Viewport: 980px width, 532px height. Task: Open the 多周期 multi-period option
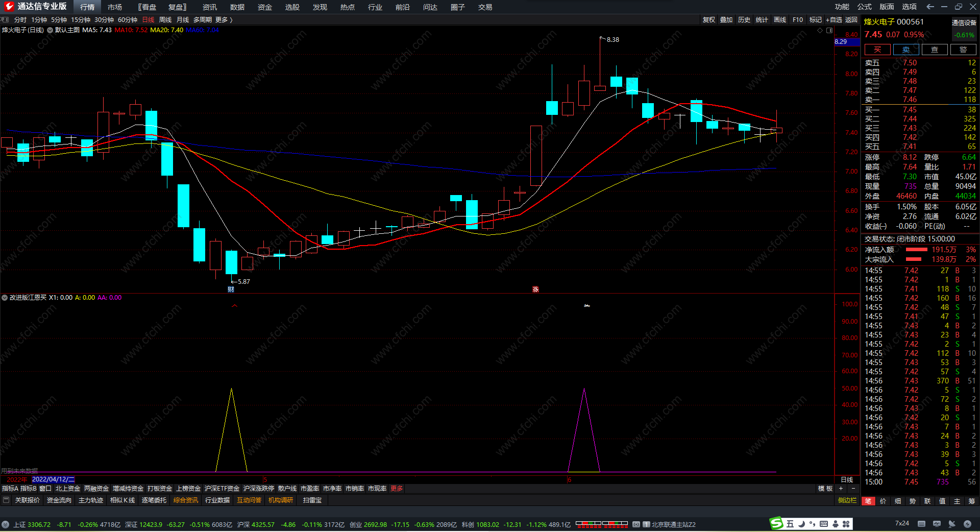pyautogui.click(x=202, y=20)
